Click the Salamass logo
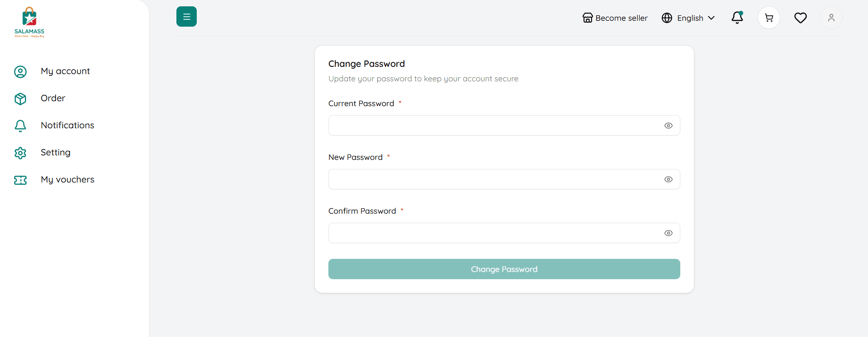This screenshot has width=868, height=337. (x=29, y=22)
